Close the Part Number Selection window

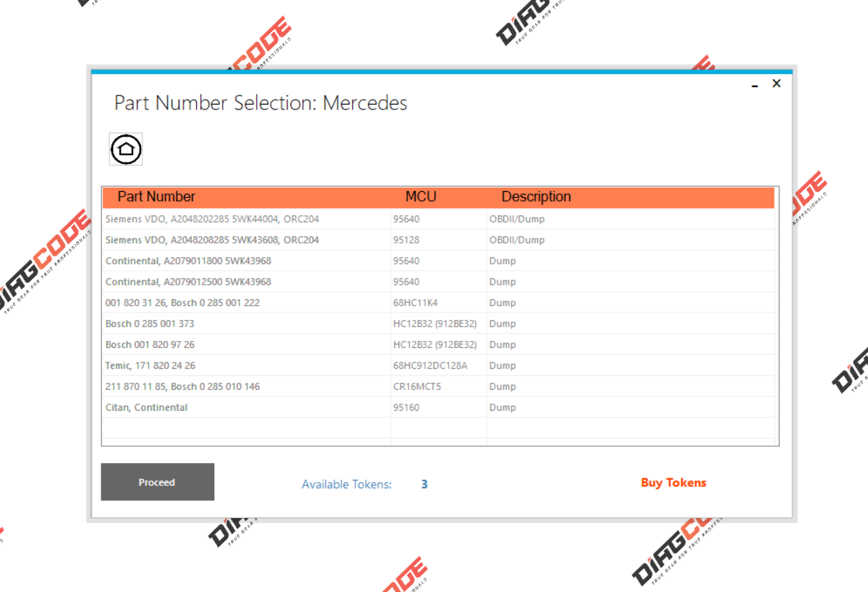tap(776, 84)
